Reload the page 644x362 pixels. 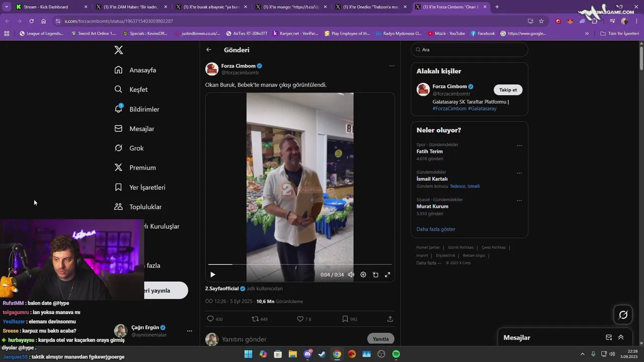(x=31, y=21)
